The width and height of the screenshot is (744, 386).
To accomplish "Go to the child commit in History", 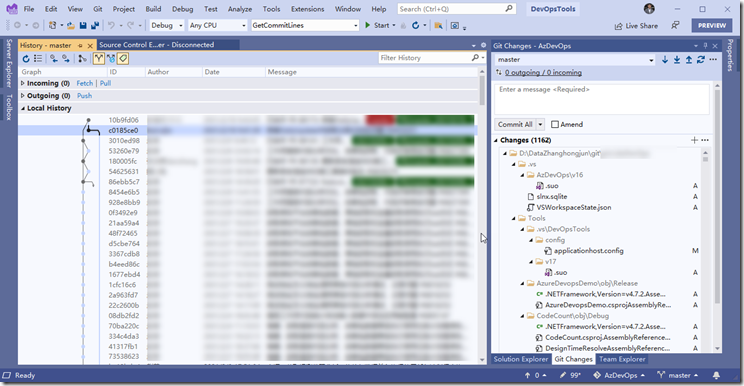I will tap(54, 58).
